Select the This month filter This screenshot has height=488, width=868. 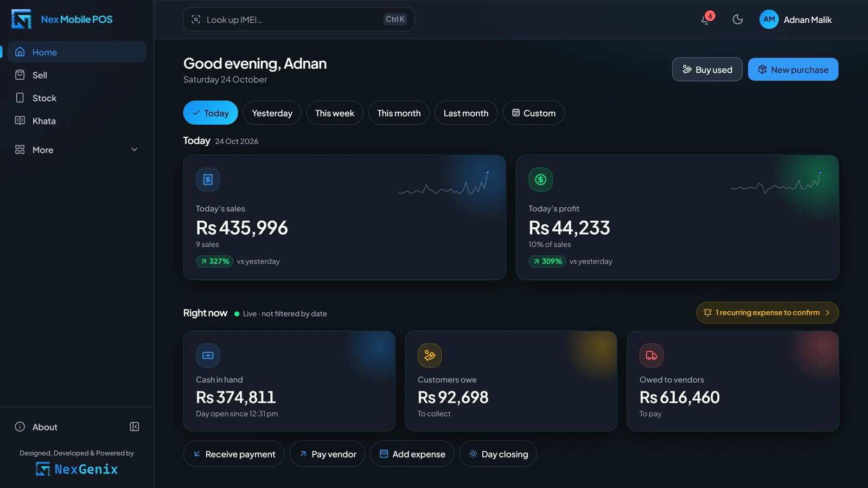[x=399, y=113]
